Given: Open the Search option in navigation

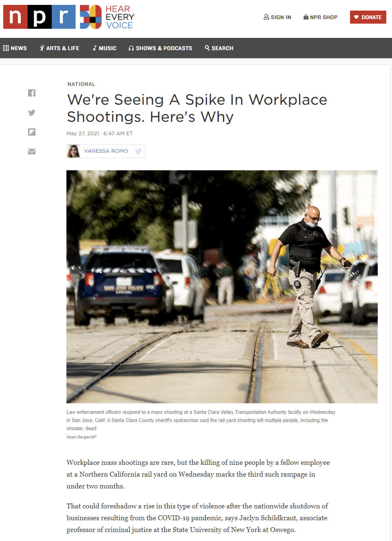Looking at the screenshot, I should click(219, 48).
